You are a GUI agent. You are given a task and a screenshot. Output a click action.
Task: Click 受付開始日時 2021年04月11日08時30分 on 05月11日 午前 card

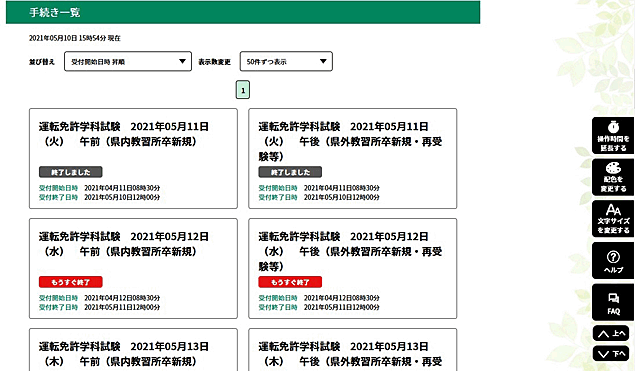click(99, 188)
